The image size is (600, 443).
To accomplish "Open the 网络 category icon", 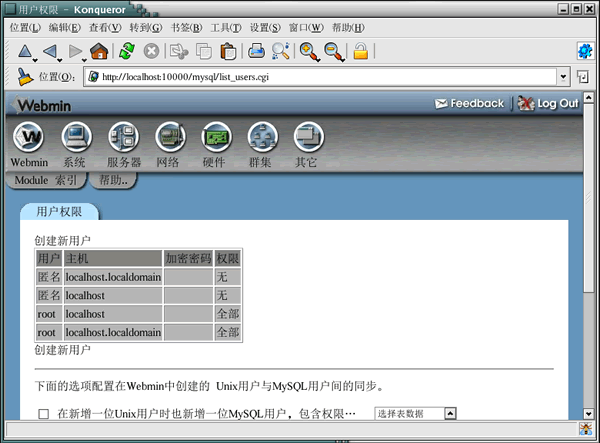I will (170, 137).
